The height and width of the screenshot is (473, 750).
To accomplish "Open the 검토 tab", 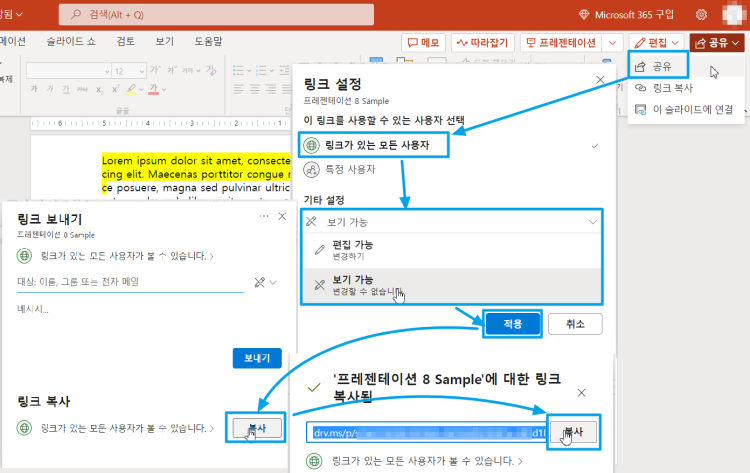I will tap(125, 42).
